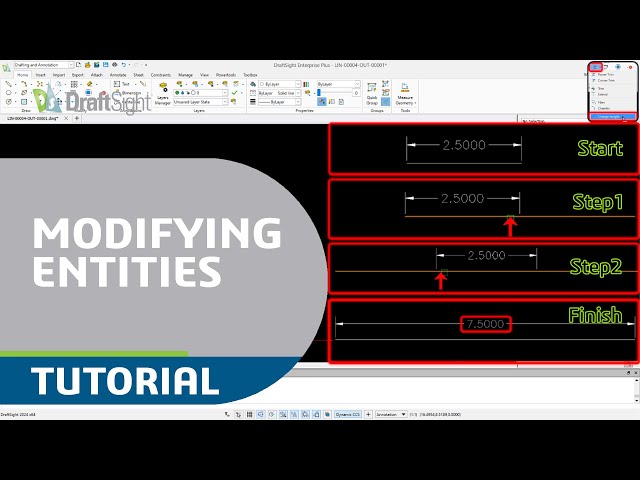
Task: Add a new drawing tab with plus
Action: (77, 118)
